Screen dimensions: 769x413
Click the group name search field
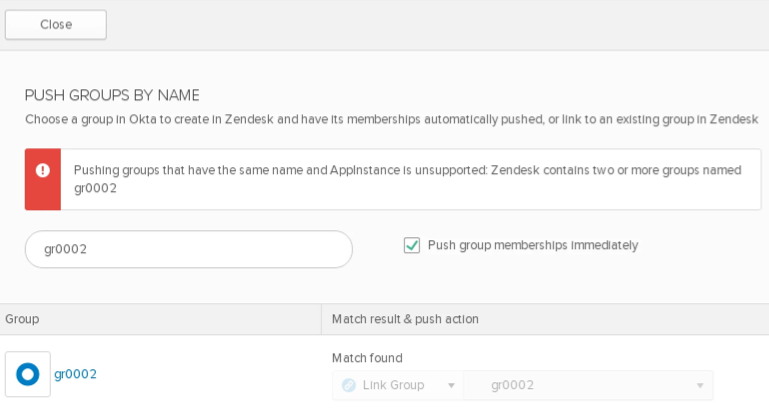tap(188, 250)
